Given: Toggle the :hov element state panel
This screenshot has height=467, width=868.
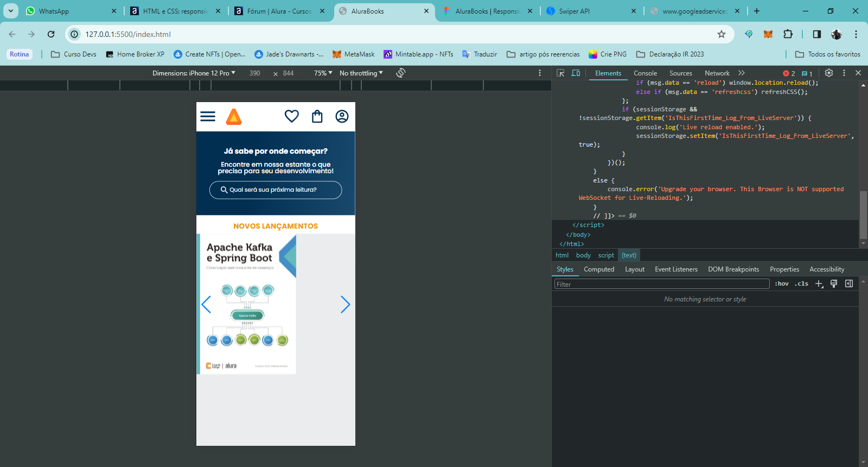Looking at the screenshot, I should (x=782, y=283).
